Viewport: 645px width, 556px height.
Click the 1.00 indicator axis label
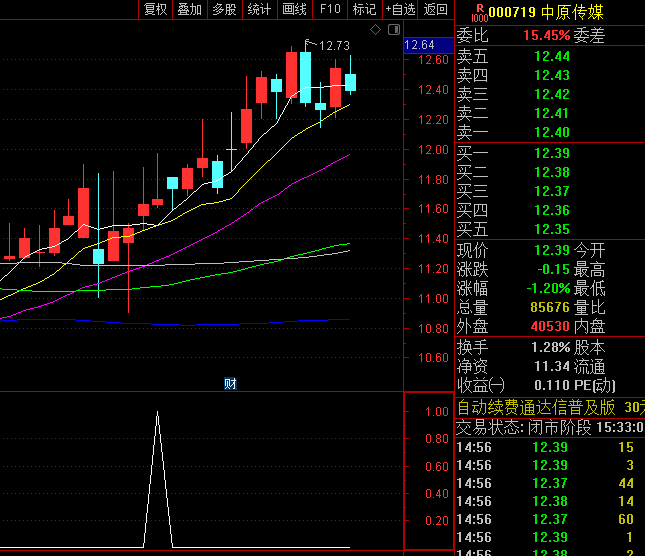point(436,412)
